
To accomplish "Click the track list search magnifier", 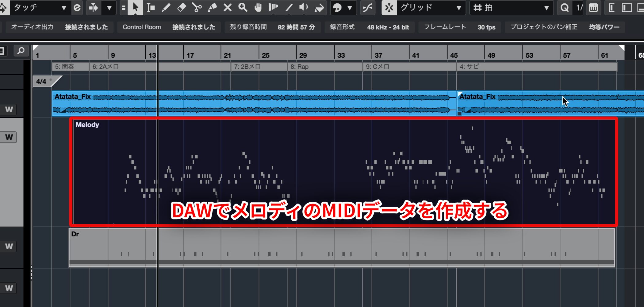I will [x=21, y=51].
